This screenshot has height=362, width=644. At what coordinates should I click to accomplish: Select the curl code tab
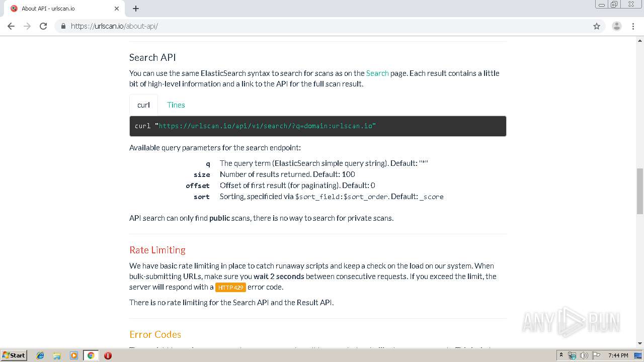(x=143, y=105)
